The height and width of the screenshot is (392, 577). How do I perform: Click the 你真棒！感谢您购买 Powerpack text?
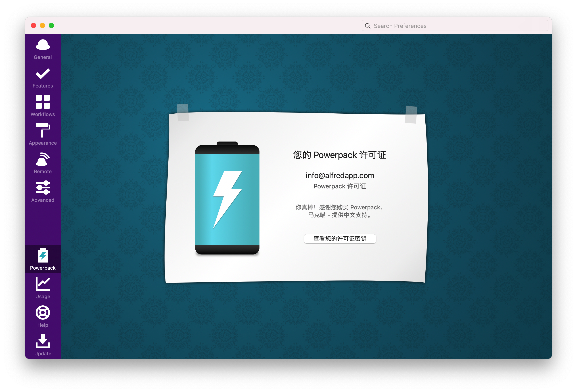pos(340,207)
